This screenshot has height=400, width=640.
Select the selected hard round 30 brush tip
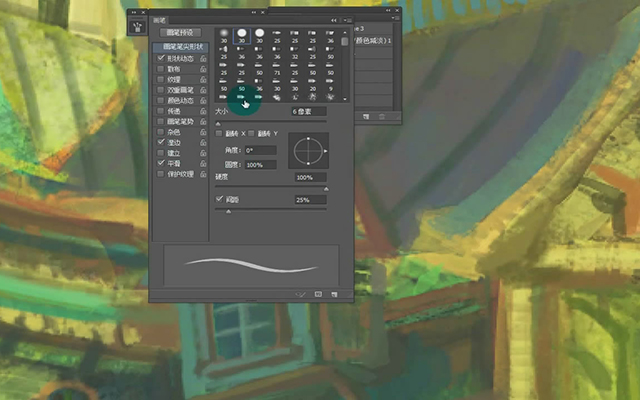(x=242, y=36)
